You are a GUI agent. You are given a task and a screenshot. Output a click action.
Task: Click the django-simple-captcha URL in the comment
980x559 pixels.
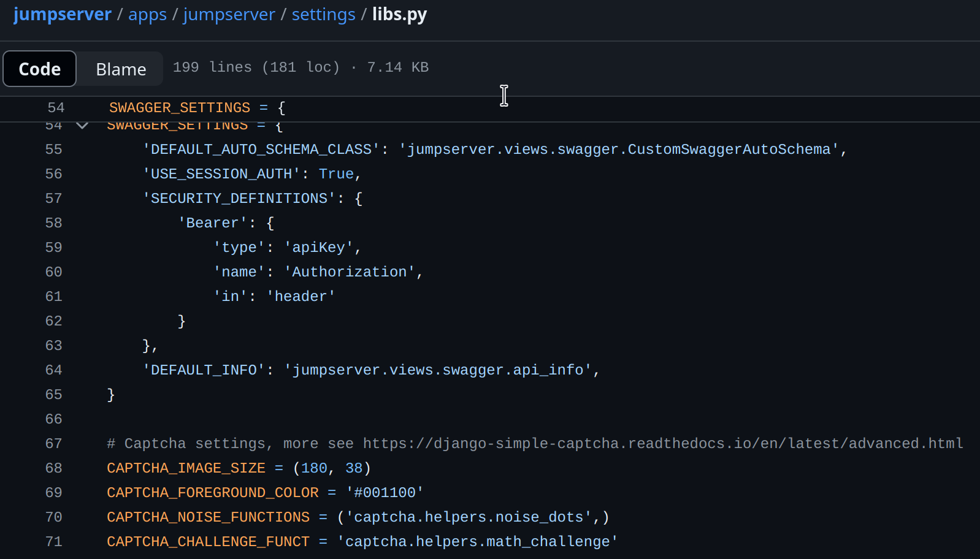[663, 444]
